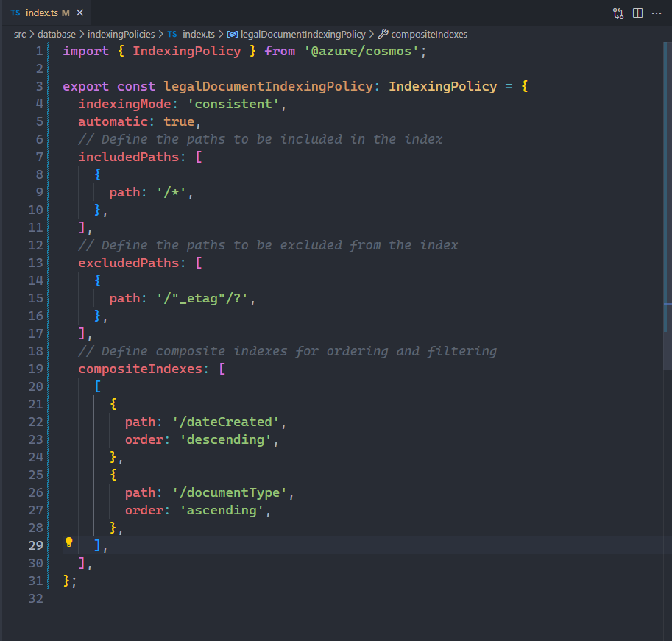
Task: Click 'compositeIndexes' property on line 19
Action: [x=140, y=369]
